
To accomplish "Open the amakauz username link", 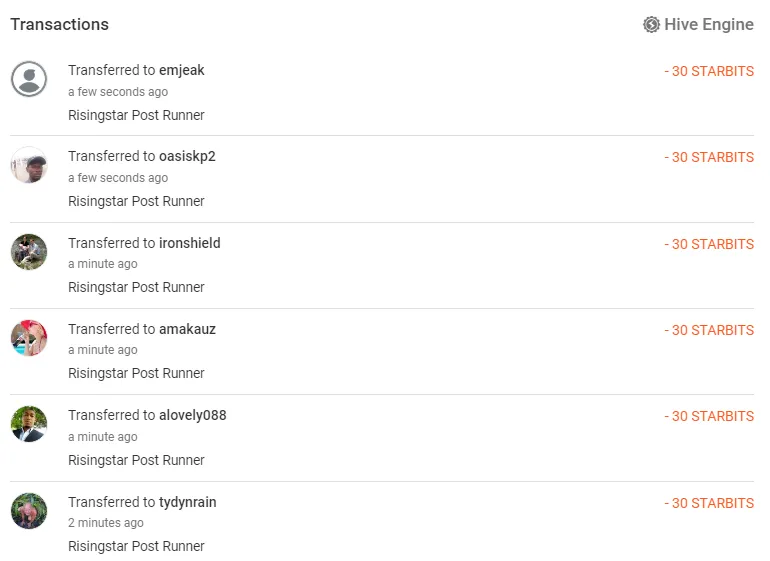I will pos(187,329).
